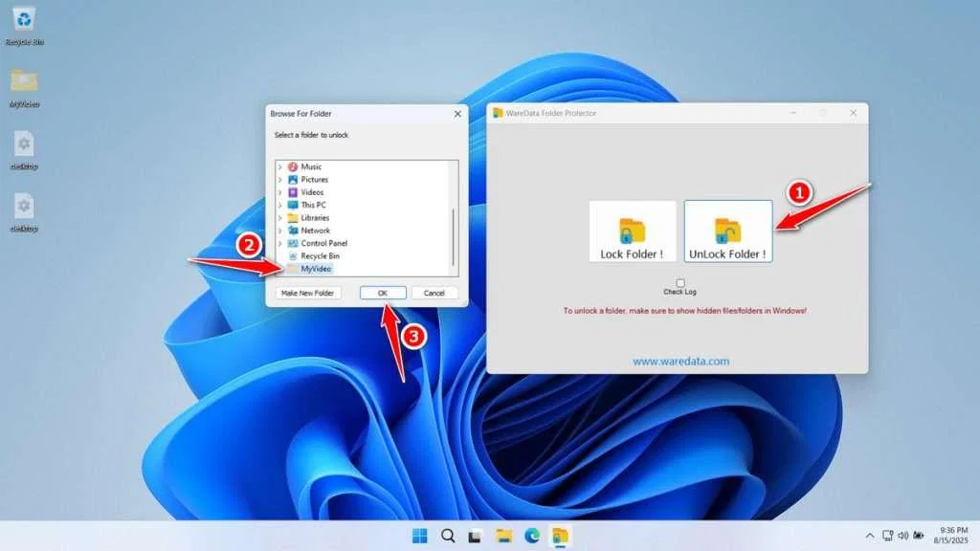Enable the Check Log option

[x=679, y=282]
